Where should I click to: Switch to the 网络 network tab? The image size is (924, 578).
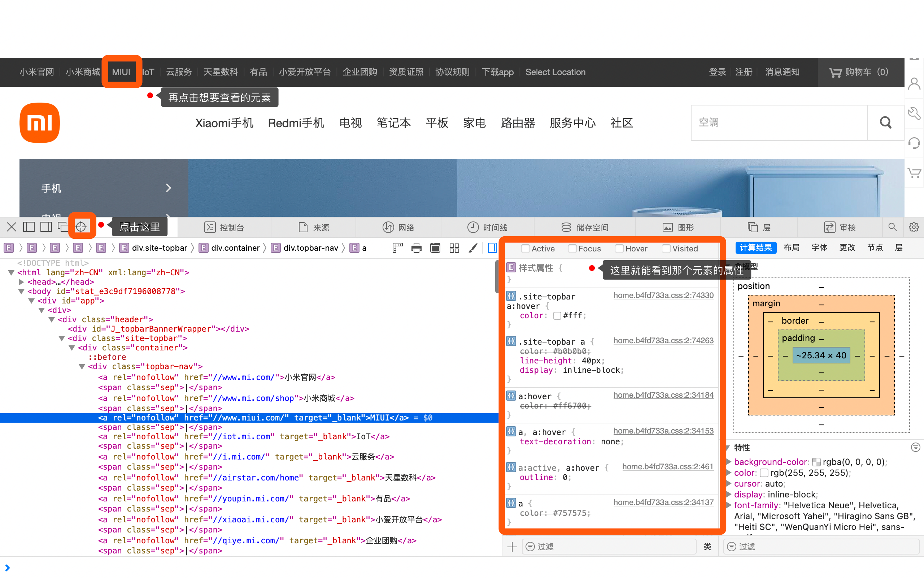click(x=398, y=228)
